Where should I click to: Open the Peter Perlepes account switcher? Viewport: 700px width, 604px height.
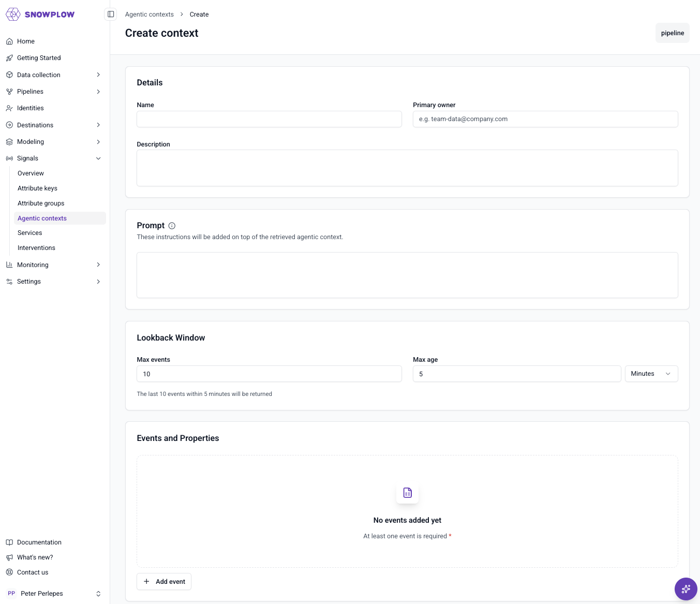[98, 594]
